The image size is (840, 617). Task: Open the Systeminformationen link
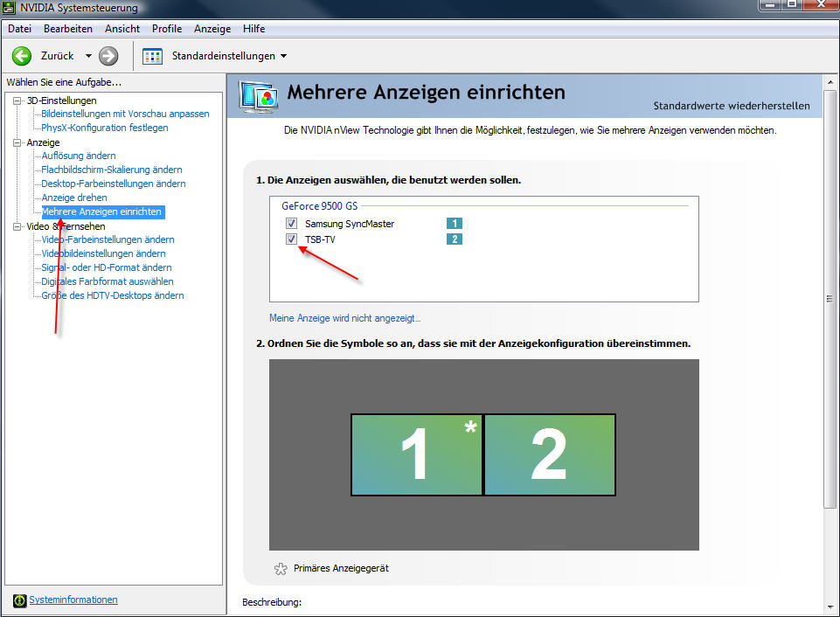point(73,600)
